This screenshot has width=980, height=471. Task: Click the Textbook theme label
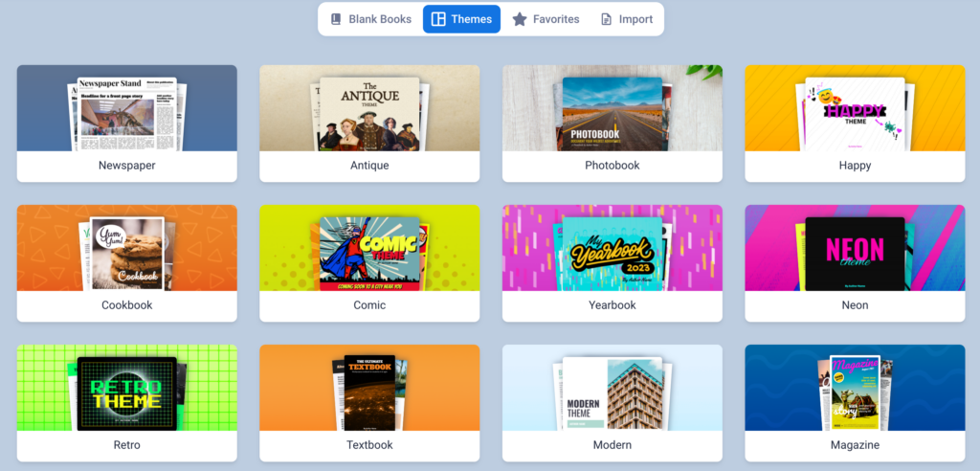point(369,445)
